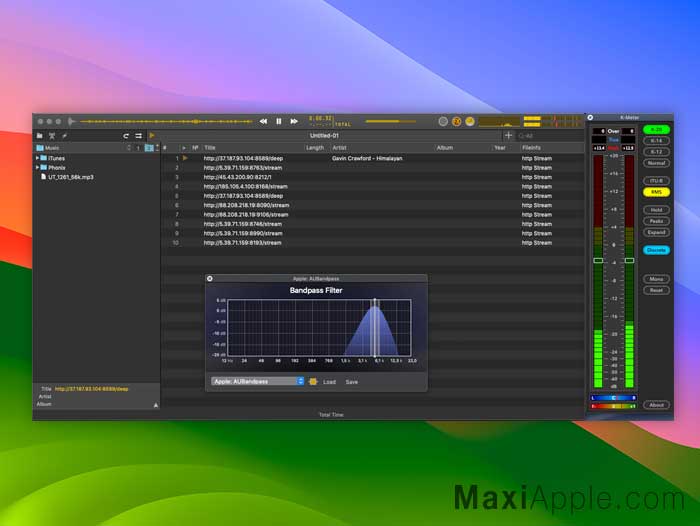
Task: Sort playlist by Fileinfo column
Action: click(531, 148)
